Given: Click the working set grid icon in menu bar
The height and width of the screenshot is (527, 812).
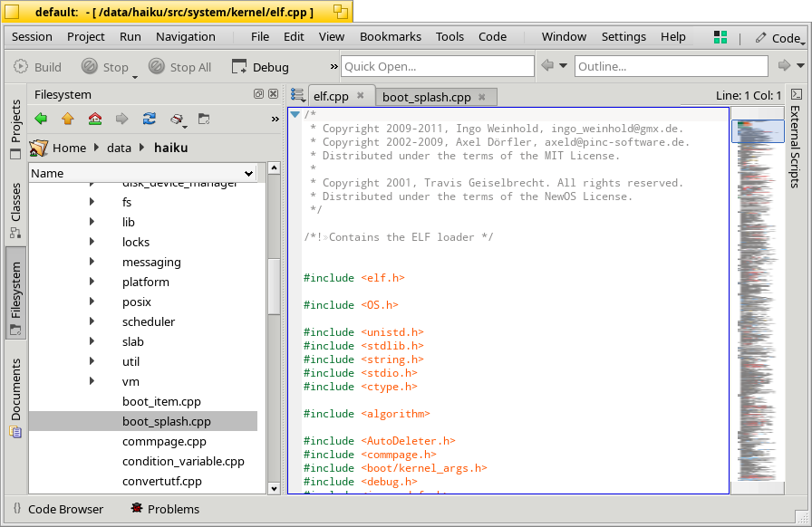Looking at the screenshot, I should (720, 37).
